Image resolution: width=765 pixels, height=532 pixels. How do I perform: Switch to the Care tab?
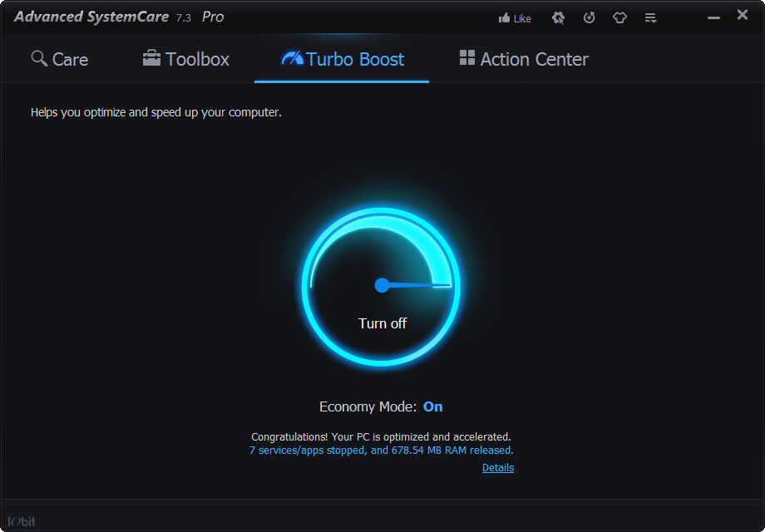pyautogui.click(x=60, y=59)
